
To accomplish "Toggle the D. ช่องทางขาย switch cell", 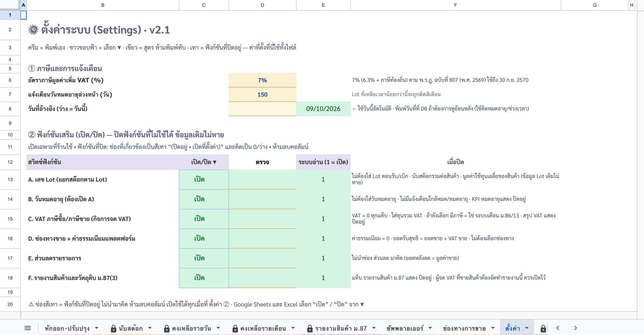I will pos(204,239).
